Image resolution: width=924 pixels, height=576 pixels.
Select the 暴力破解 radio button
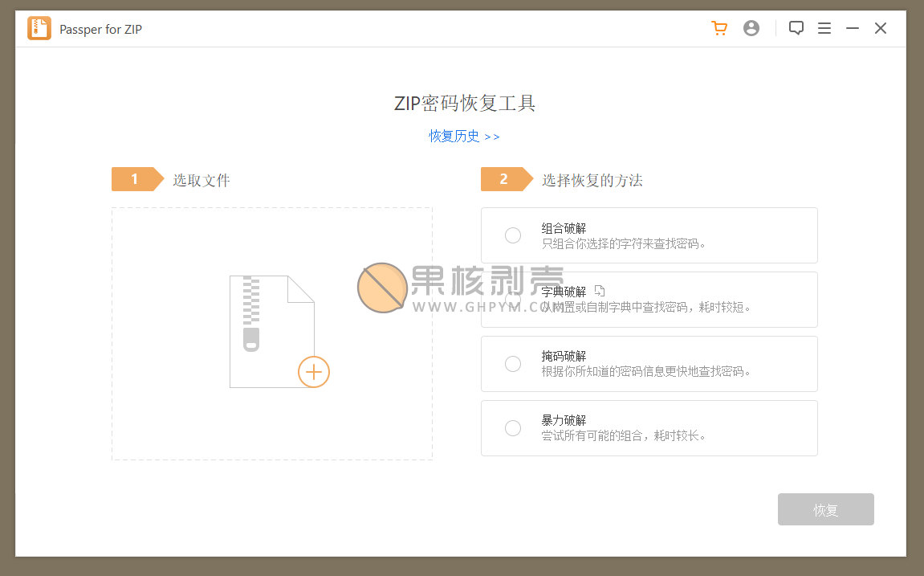tap(513, 428)
